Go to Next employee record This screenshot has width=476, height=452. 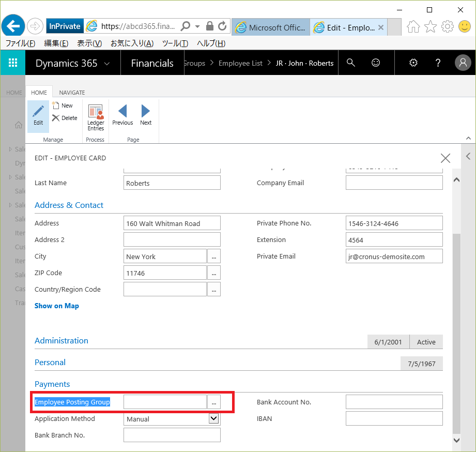point(146,115)
